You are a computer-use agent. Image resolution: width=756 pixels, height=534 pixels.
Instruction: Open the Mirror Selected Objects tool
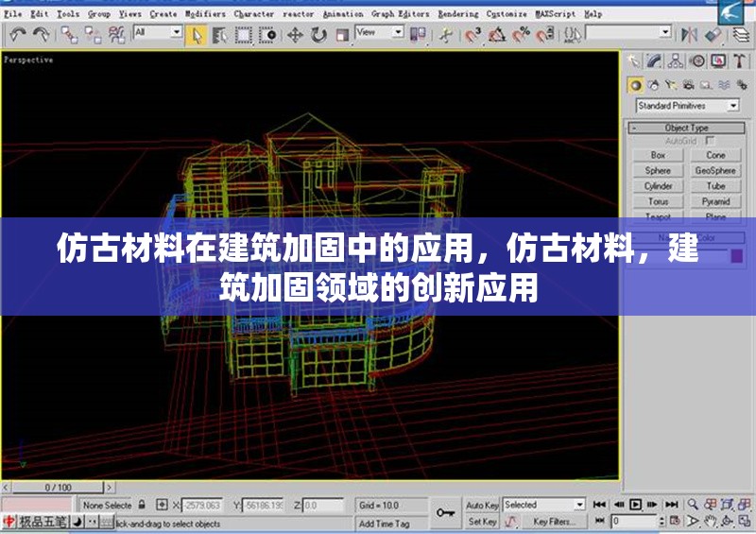pos(689,34)
